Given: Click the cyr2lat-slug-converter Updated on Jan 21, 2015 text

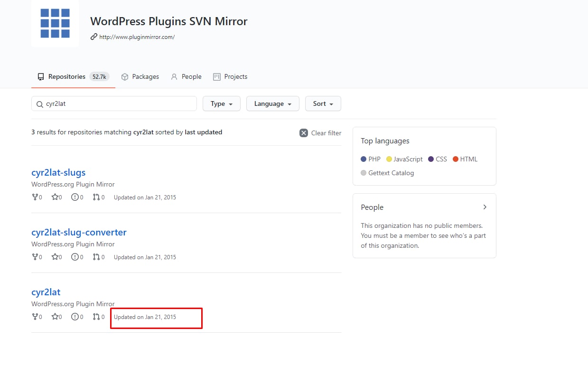Looking at the screenshot, I should coord(145,257).
